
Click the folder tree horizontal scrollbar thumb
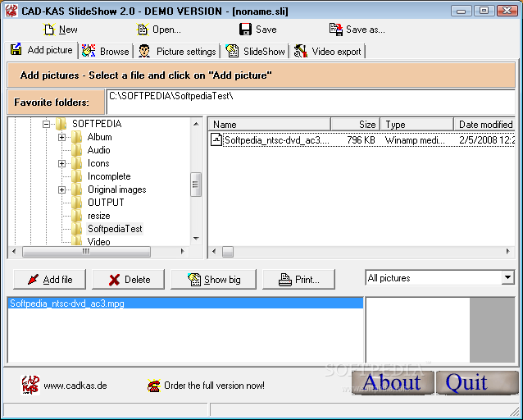click(86, 251)
